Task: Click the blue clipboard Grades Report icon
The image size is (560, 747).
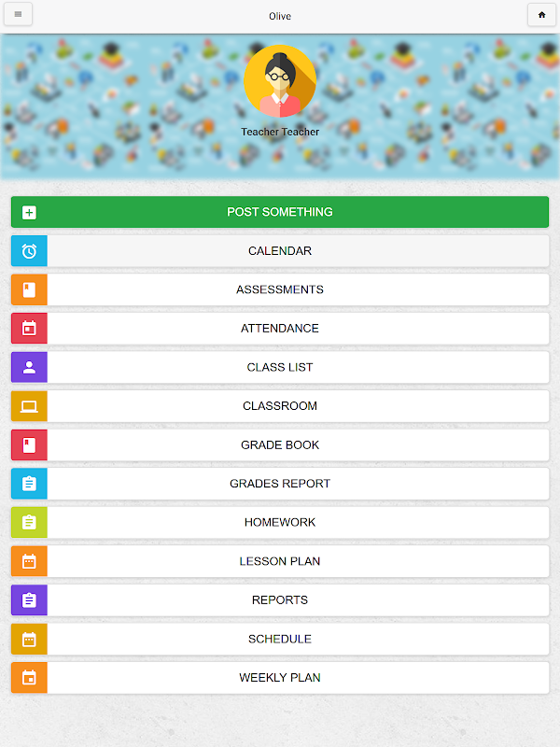Action: tap(29, 484)
